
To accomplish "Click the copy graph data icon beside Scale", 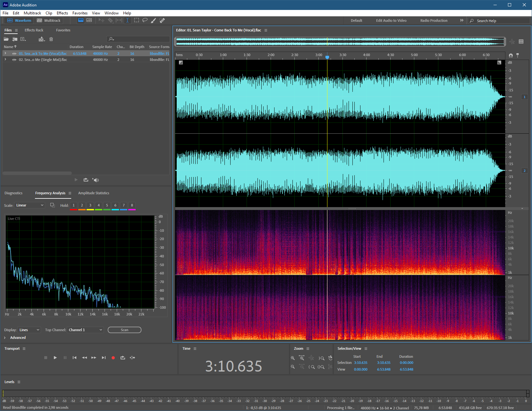I will click(53, 205).
